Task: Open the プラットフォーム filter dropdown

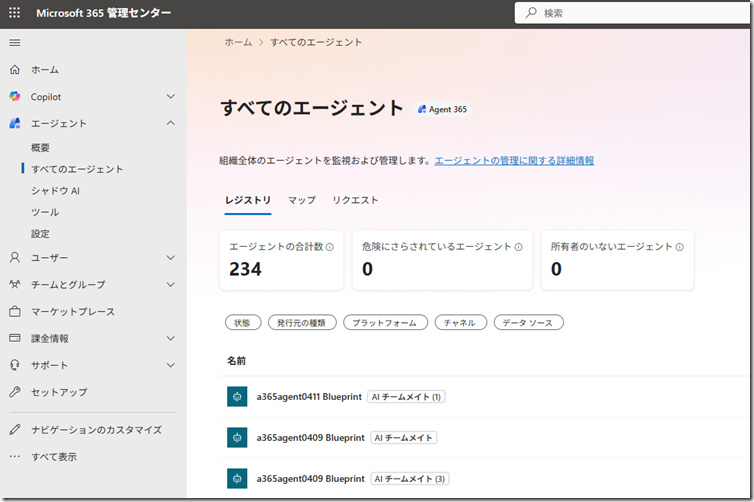Action: (x=385, y=323)
